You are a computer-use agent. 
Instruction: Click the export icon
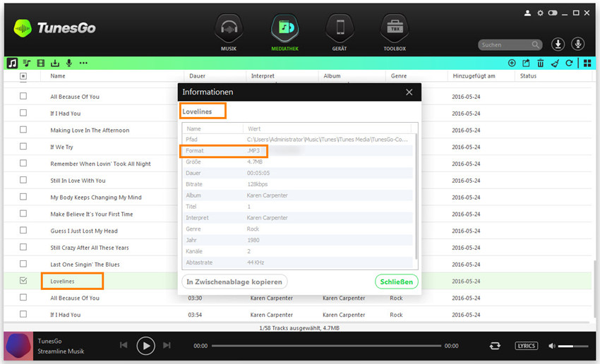pyautogui.click(x=526, y=63)
